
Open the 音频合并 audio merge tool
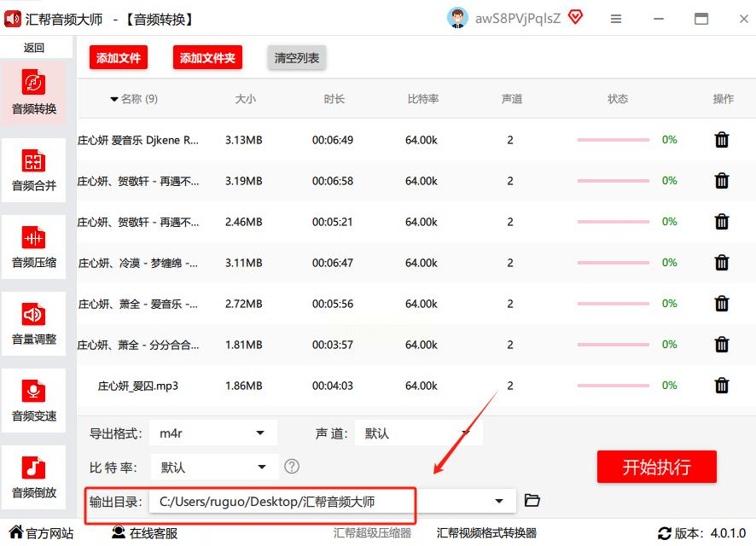click(34, 170)
